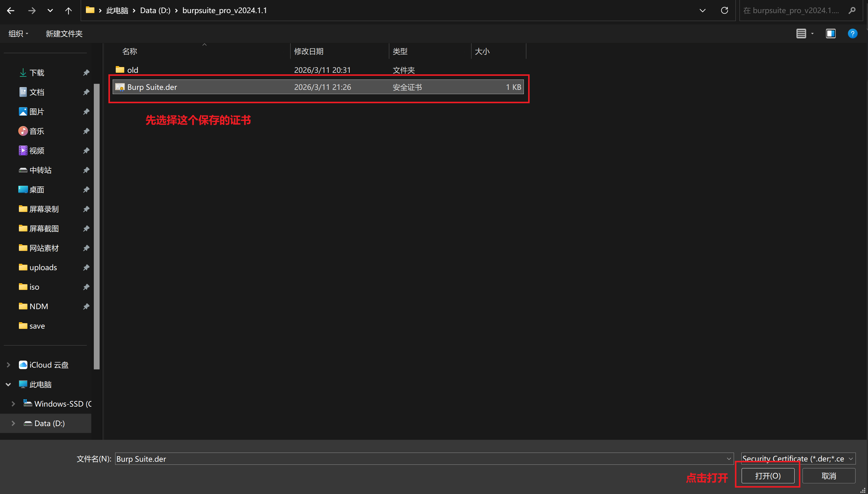
Task: Select the Burp Suite.der certificate file
Action: [x=318, y=87]
